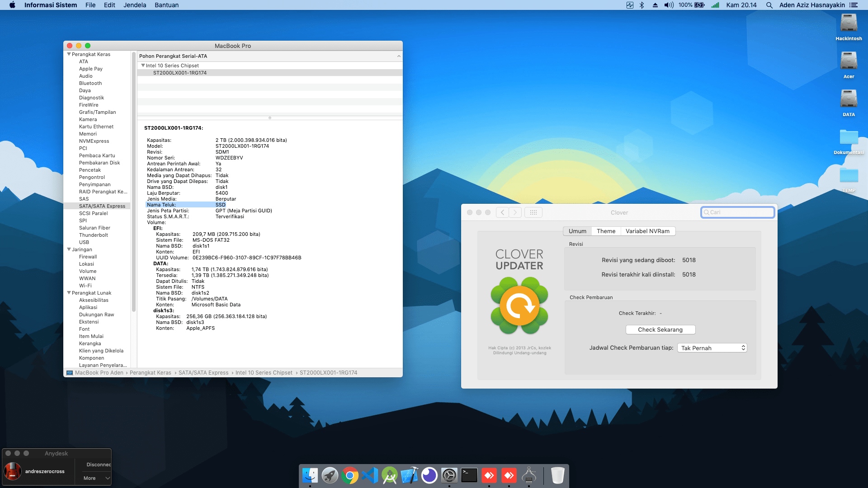Select Penyimpanan in the sidebar
This screenshot has width=868, height=488.
[x=94, y=184]
